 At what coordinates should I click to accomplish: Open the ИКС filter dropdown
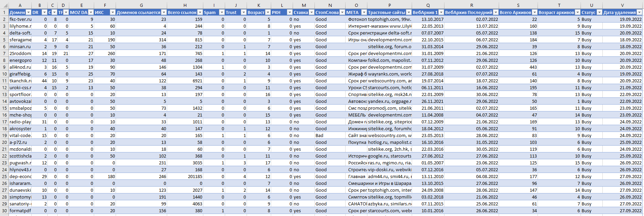[x=112, y=12]
